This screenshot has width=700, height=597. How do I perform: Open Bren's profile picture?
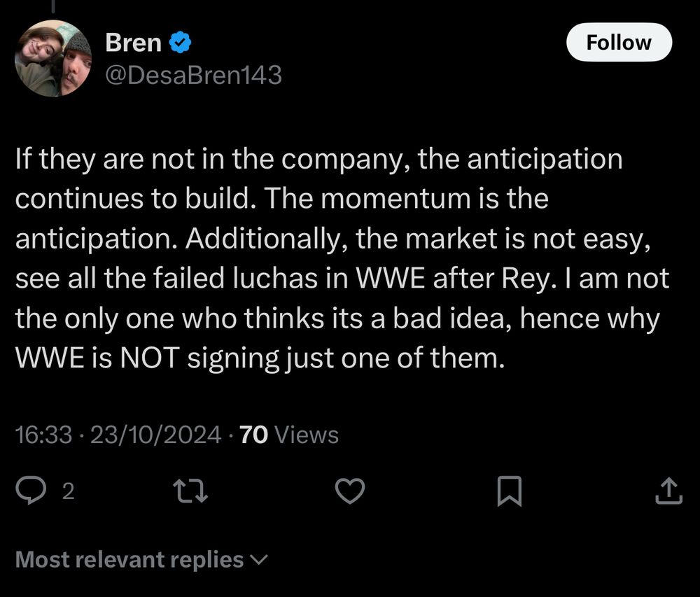[x=53, y=58]
